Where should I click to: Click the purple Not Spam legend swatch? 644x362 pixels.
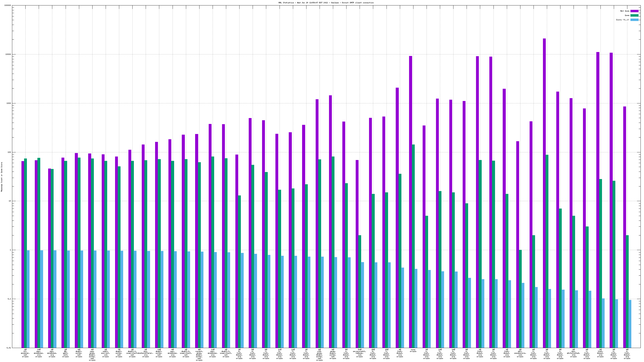pyautogui.click(x=634, y=11)
